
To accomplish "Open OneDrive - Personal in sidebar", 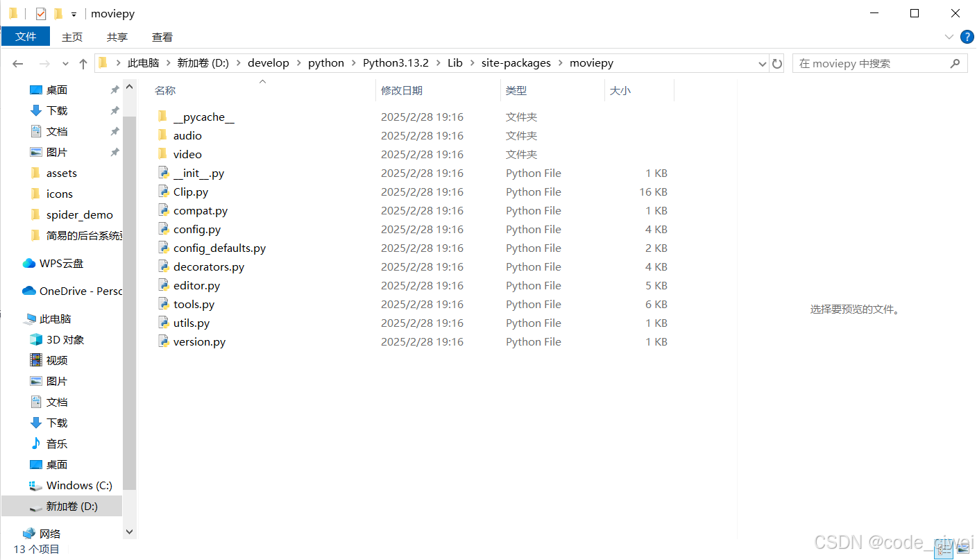I will 72,291.
